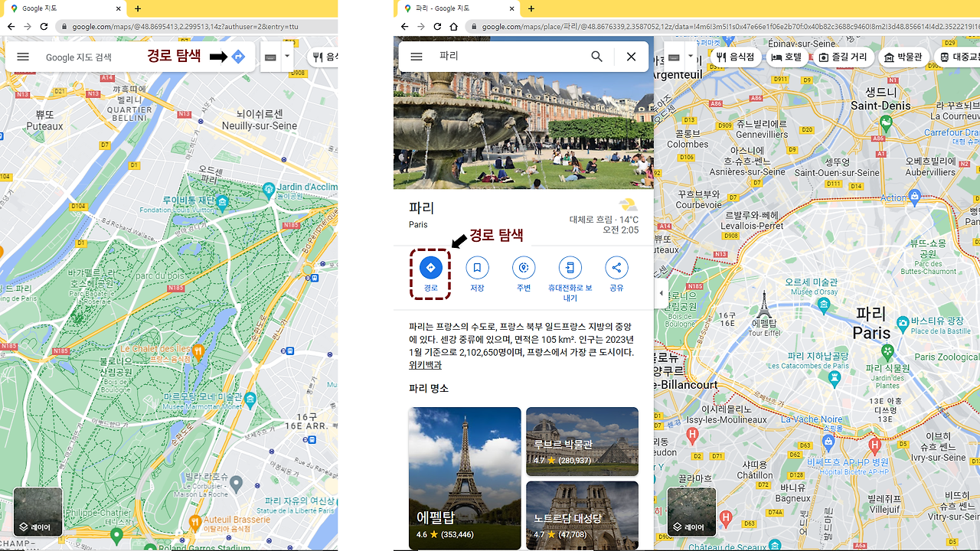The height and width of the screenshot is (551, 980).
Task: Go back in left browser window
Action: 11,26
